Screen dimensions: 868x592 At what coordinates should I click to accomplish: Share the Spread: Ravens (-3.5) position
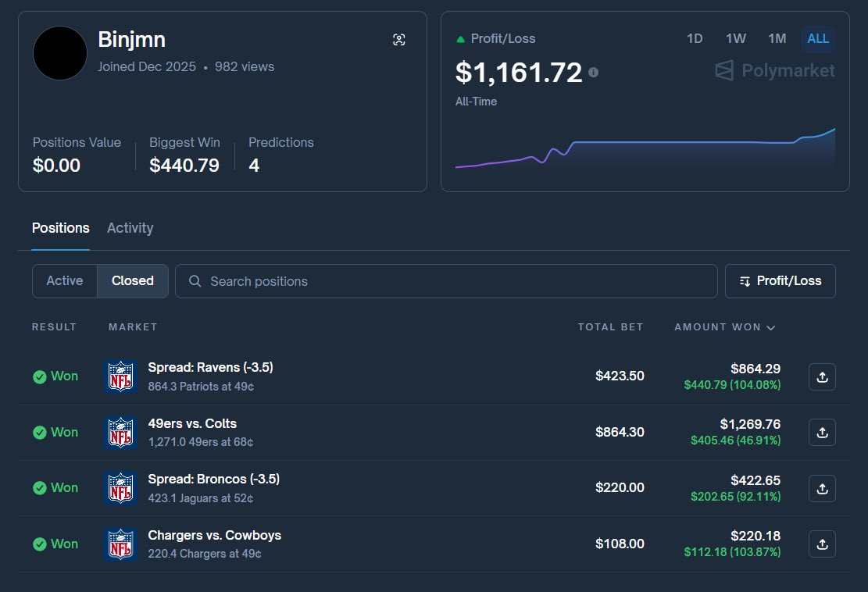(822, 376)
